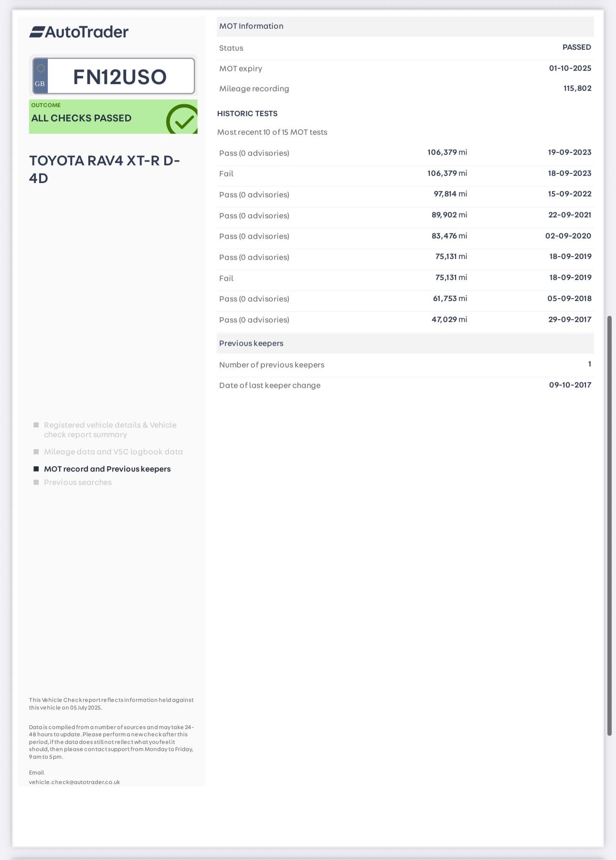Image resolution: width=616 pixels, height=860 pixels.
Task: Select test date 19-09-2023
Action: point(570,152)
